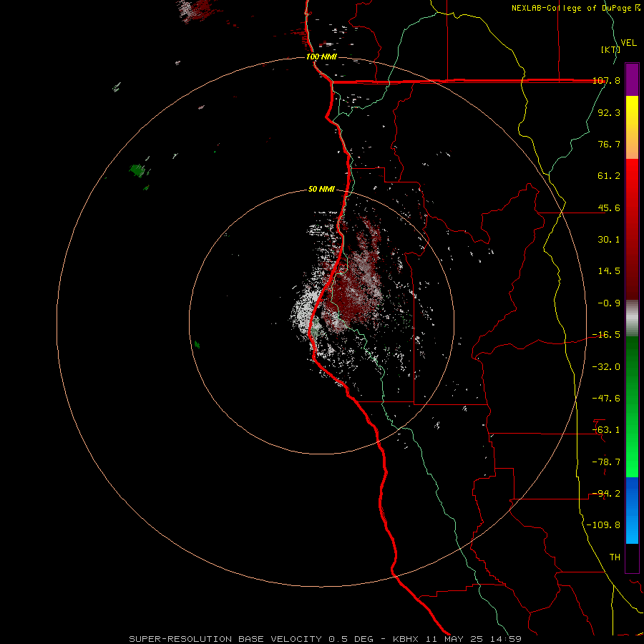Click the 11 MAY 25 14:59 timestamp
Image resolution: width=644 pixels, height=644 pixels.
click(x=475, y=639)
